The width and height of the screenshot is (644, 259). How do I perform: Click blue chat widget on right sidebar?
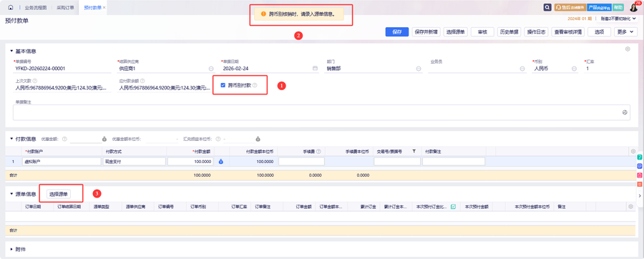pos(640,166)
